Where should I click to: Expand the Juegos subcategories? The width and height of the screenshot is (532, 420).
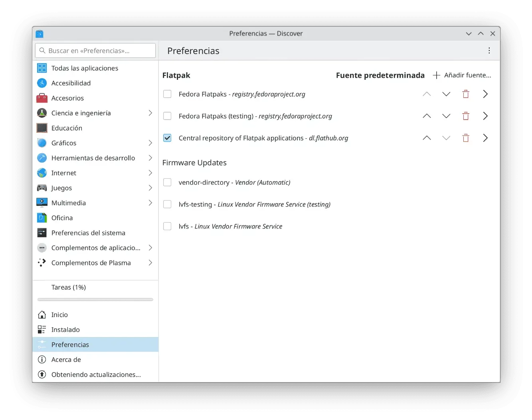[150, 188]
